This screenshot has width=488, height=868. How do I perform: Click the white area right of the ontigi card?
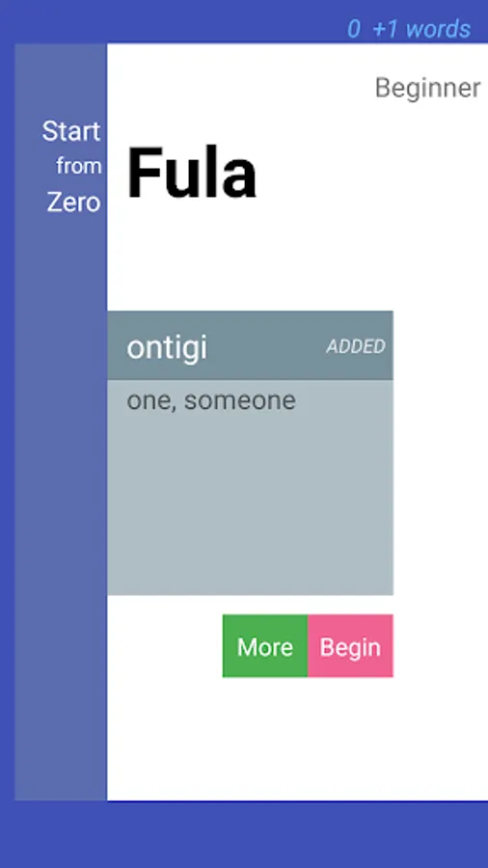[x=441, y=453]
